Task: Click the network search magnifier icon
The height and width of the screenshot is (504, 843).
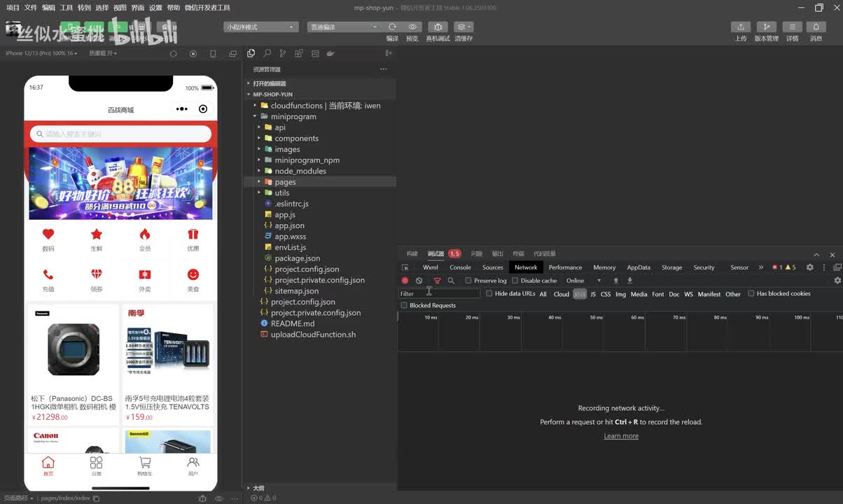Action: (451, 281)
